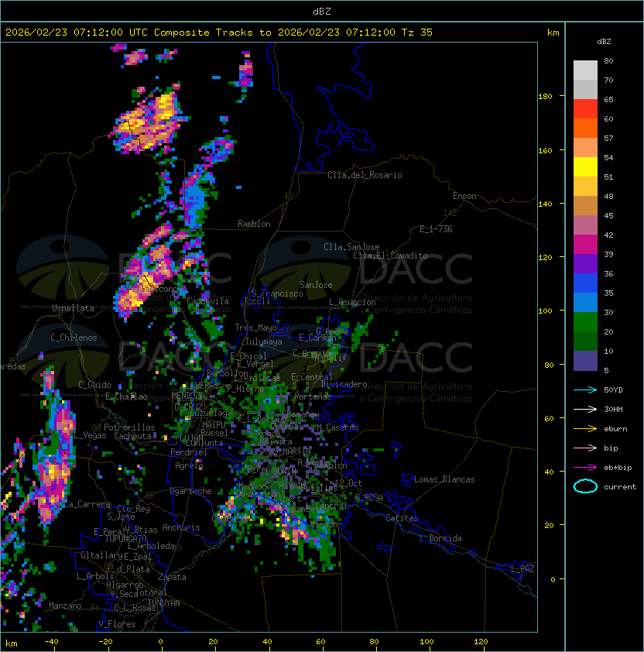Screen dimensions: 644x652
Task: Click the Lomas_Blancas label
Action: click(x=444, y=479)
